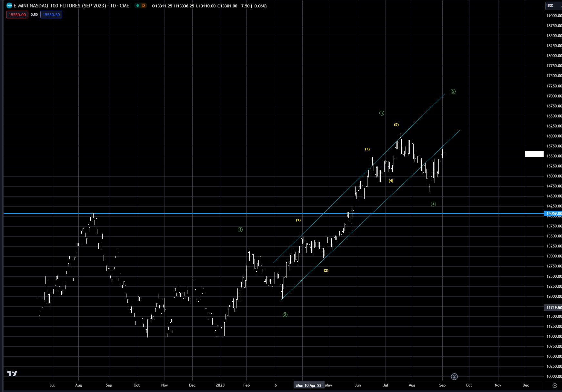
Task: Select the upper teal channel trendline
Action: (359, 178)
